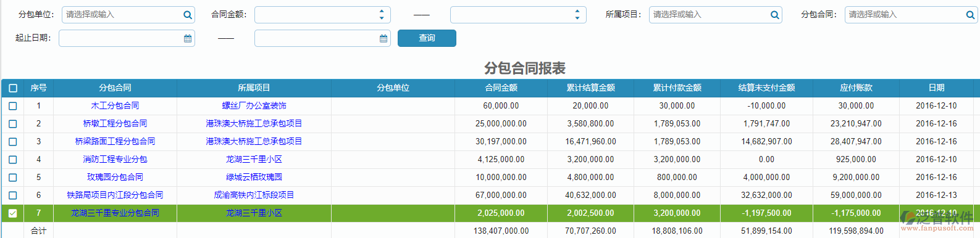Open 龙湖三千里小区 link in row 4

[254, 160]
